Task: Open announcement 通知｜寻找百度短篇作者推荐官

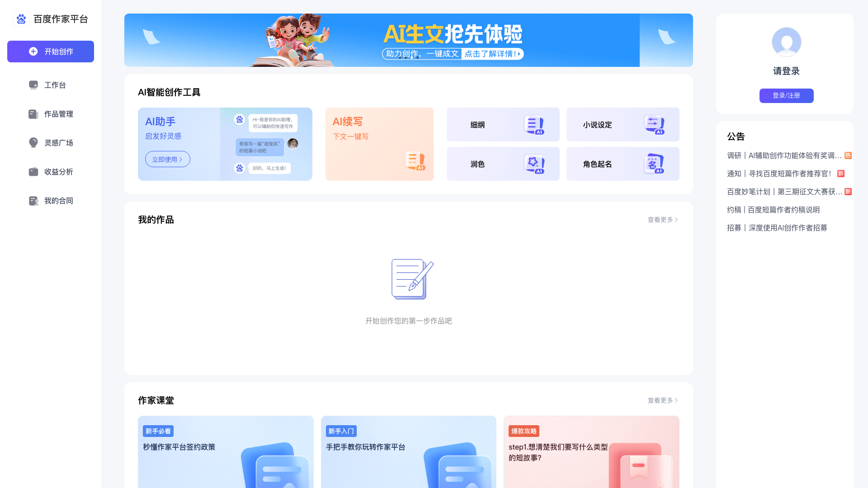Action: (779, 174)
